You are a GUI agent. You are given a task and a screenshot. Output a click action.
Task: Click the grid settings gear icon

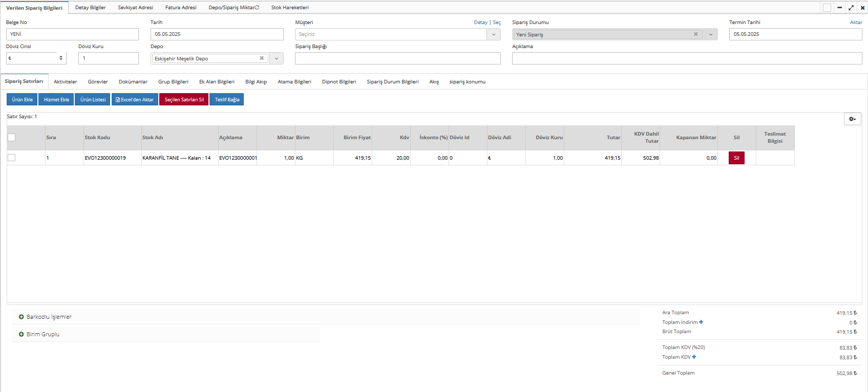(852, 119)
